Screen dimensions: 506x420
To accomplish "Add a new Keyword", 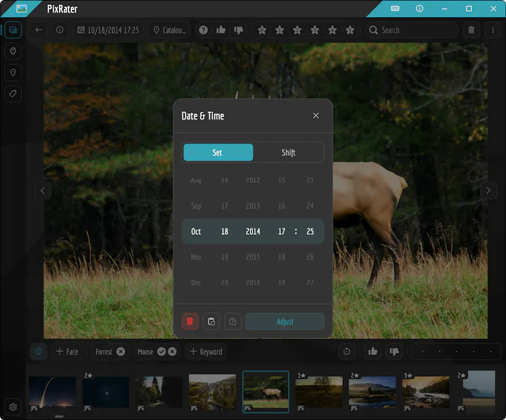I will click(x=206, y=352).
